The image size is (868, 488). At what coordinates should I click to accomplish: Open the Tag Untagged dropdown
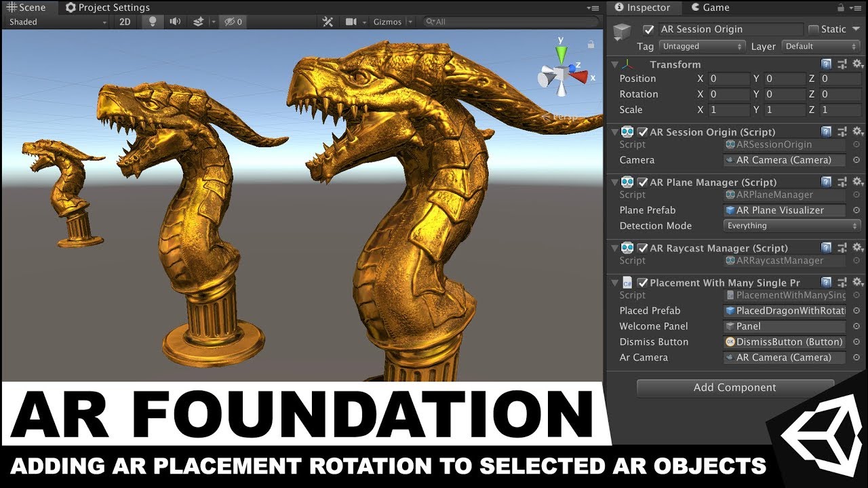(x=702, y=46)
